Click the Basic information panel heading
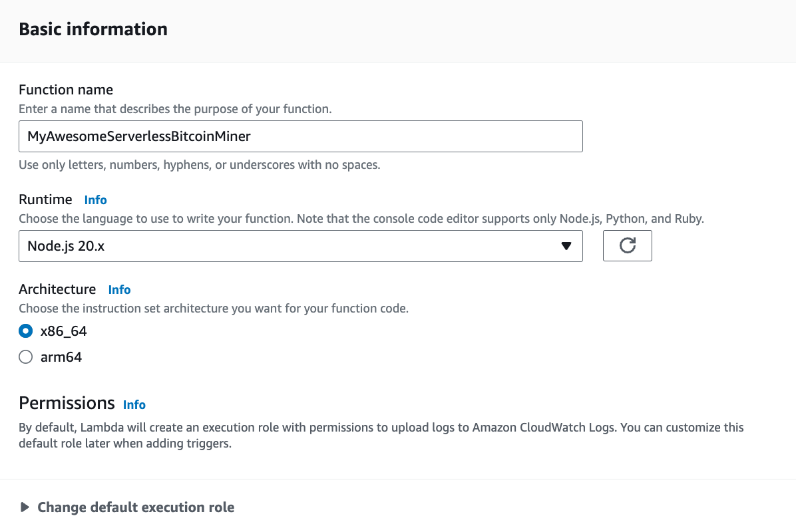This screenshot has width=796, height=532. [x=93, y=29]
